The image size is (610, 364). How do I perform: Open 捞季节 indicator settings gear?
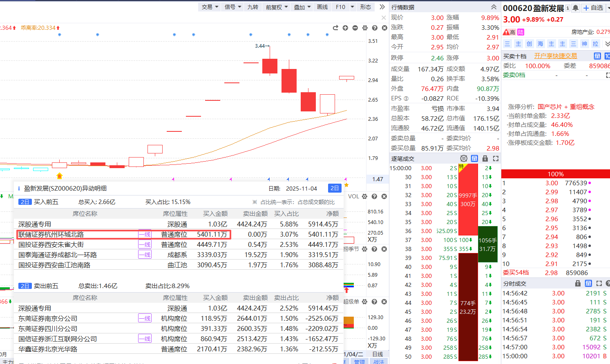pyautogui.click(x=364, y=249)
